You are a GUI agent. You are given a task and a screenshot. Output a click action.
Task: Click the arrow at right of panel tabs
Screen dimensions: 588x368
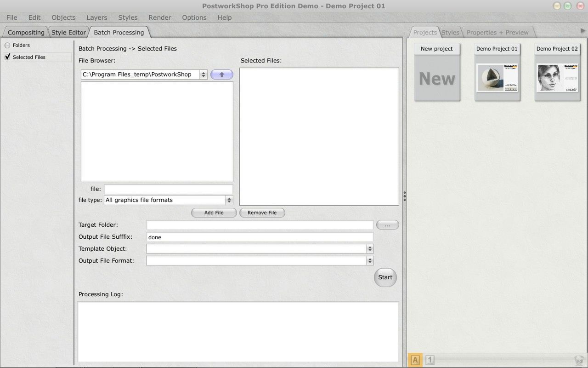pyautogui.click(x=583, y=31)
